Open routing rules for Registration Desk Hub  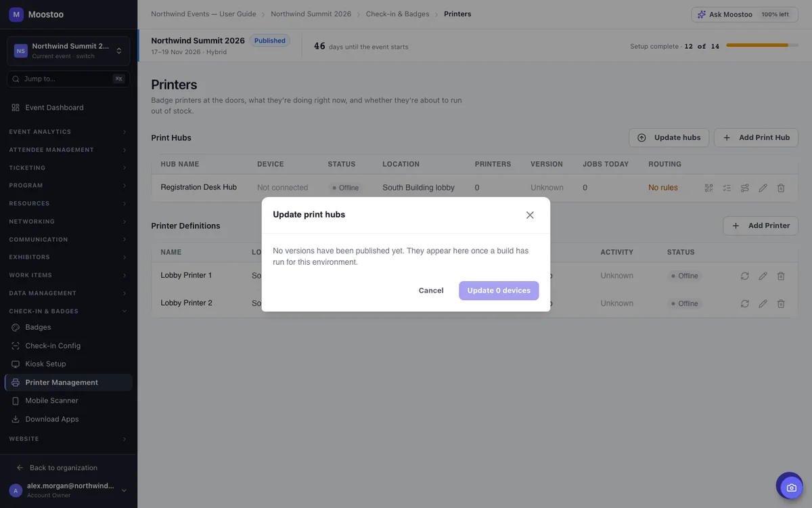tap(744, 188)
